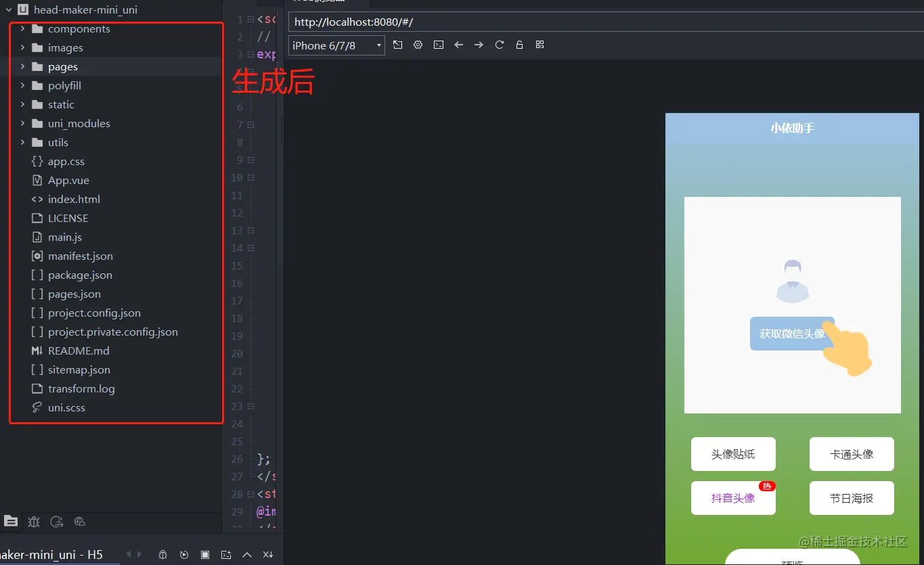Screen dimensions: 924x565
Task: Go back in the built-in browser
Action: tap(458, 45)
